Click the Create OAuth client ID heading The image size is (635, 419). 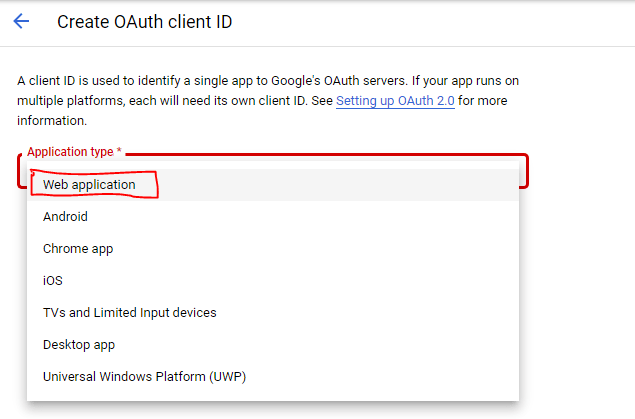click(145, 22)
